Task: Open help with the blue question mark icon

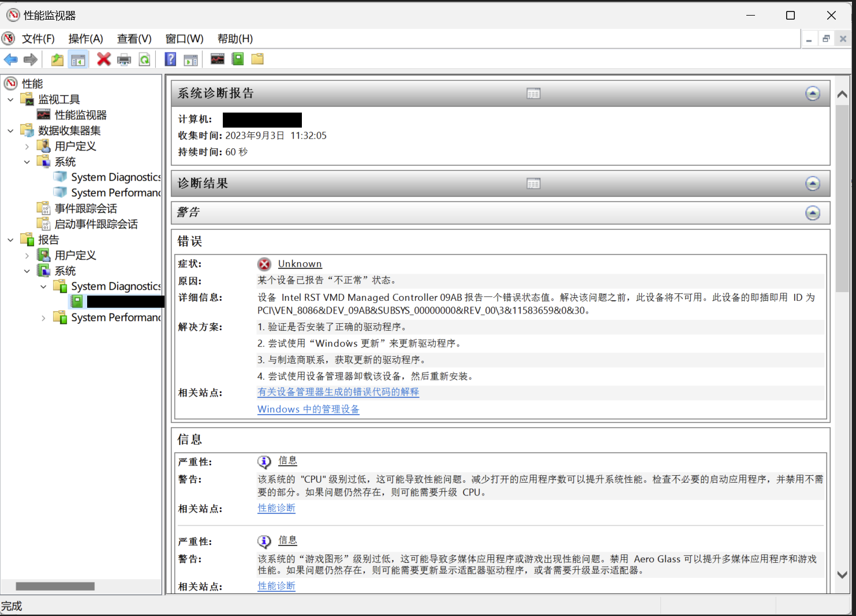Action: coord(170,59)
